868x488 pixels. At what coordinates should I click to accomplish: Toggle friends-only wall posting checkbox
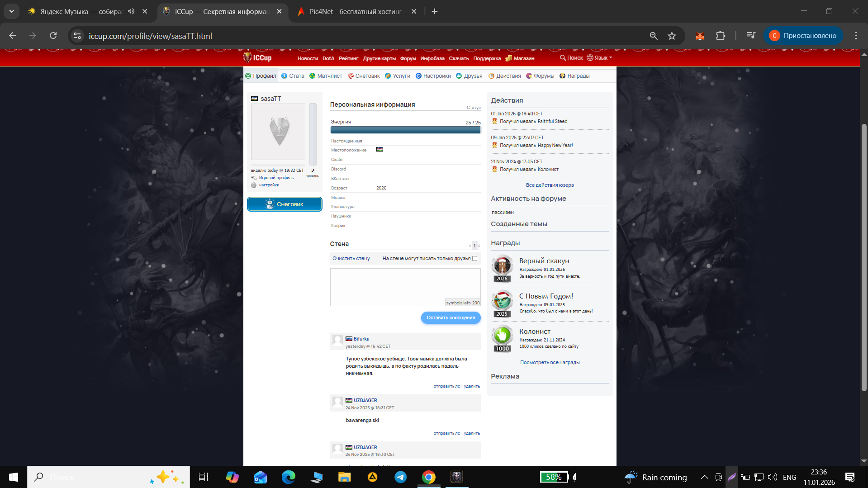[x=474, y=259]
